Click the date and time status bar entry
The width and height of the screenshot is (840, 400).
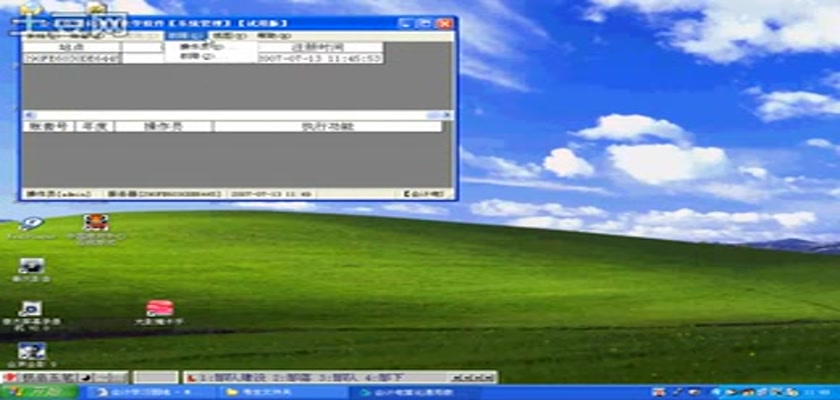tap(271, 194)
